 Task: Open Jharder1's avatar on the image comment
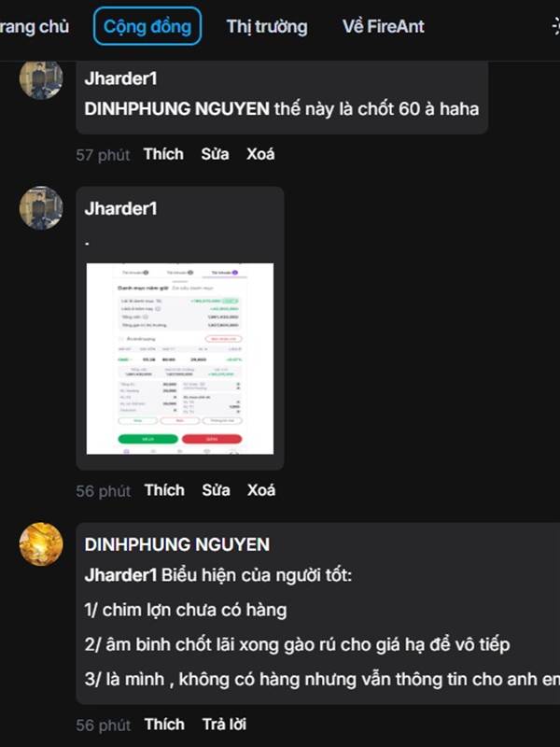(x=41, y=208)
